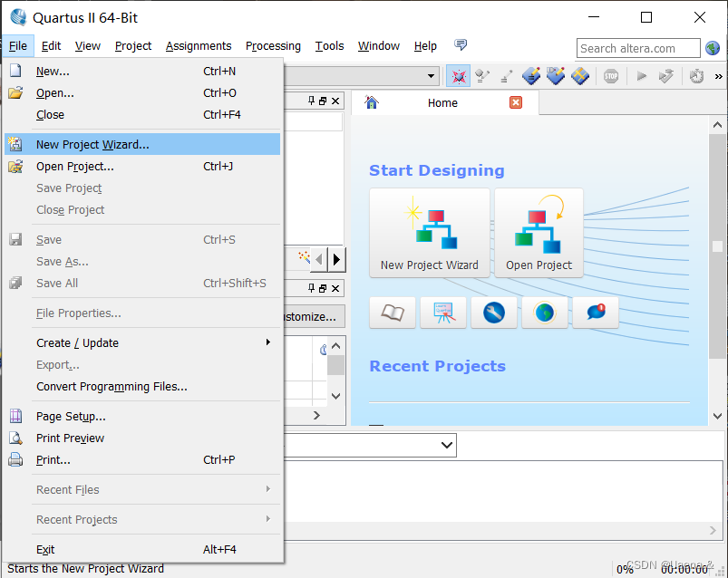
Task: Select New Project Wizard menu entry
Action: pyautogui.click(x=142, y=144)
